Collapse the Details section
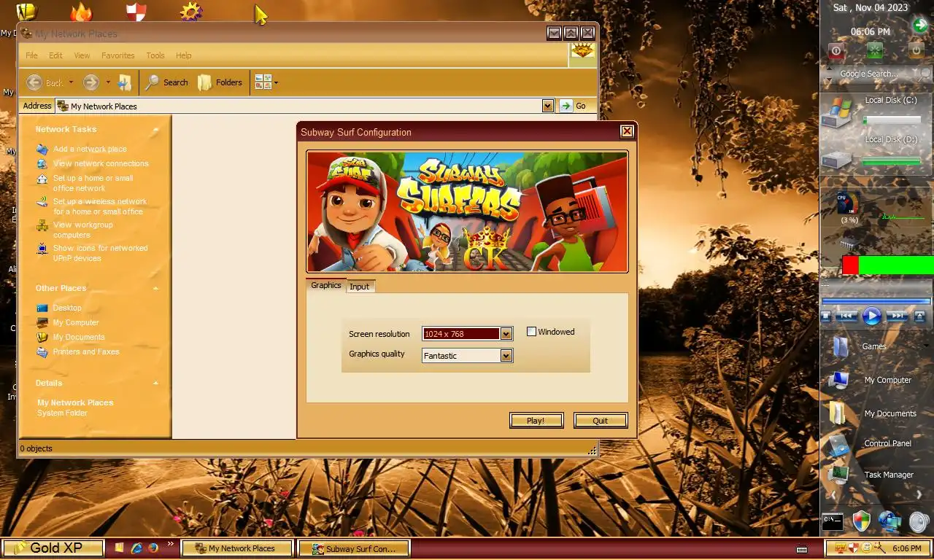 pyautogui.click(x=155, y=384)
